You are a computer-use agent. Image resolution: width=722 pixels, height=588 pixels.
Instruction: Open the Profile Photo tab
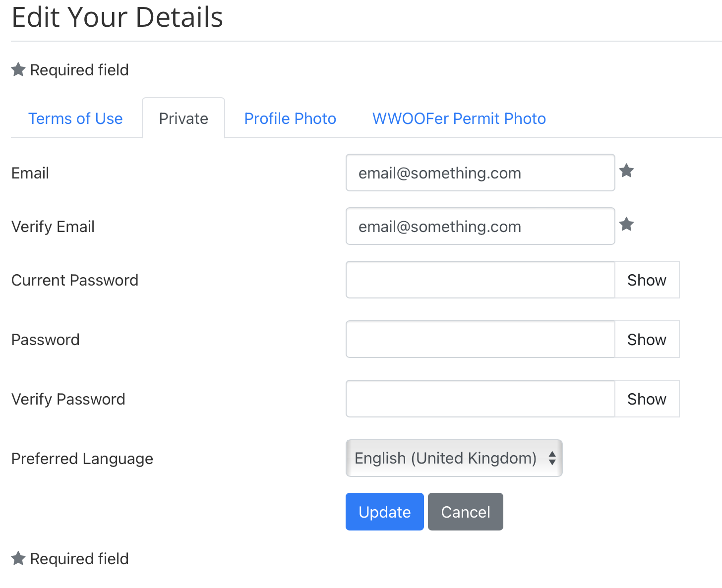point(290,118)
